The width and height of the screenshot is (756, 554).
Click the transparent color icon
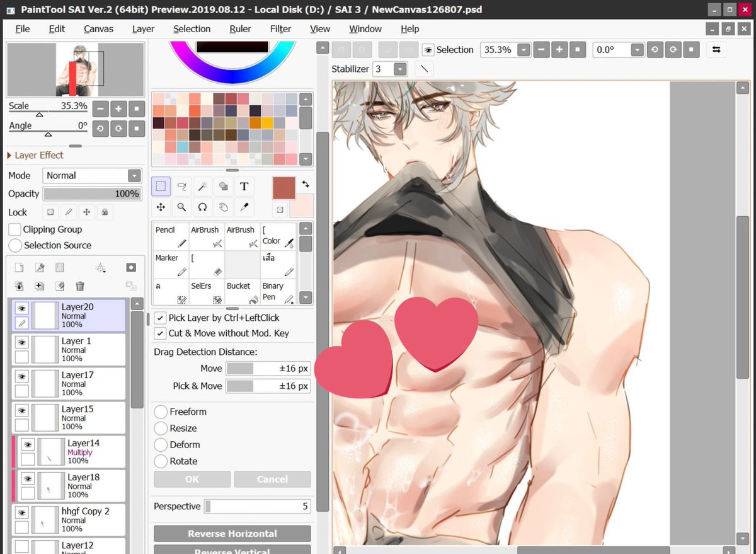[x=280, y=210]
